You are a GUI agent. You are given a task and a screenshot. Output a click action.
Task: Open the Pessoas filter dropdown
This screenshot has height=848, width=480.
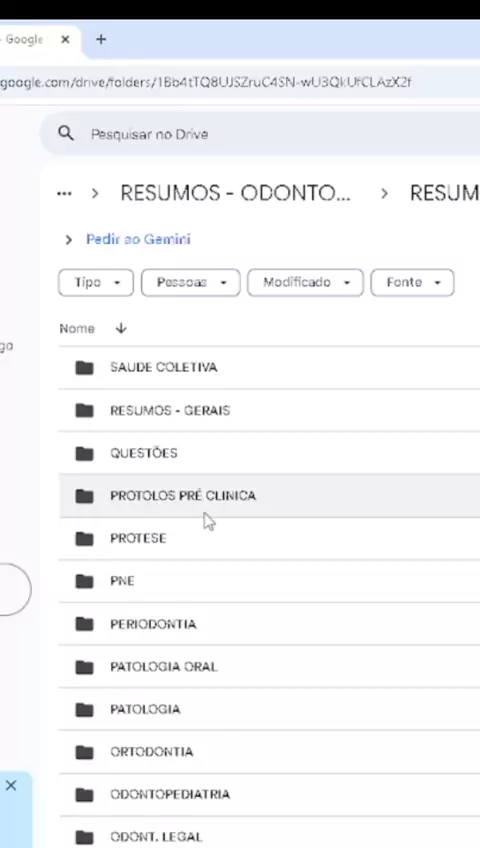coord(190,283)
